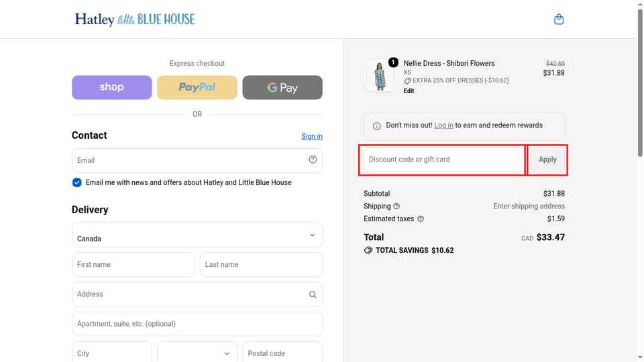Viewport: 644px width, 362px height.
Task: Click the Estimated taxes $1.59 value
Action: pos(555,219)
